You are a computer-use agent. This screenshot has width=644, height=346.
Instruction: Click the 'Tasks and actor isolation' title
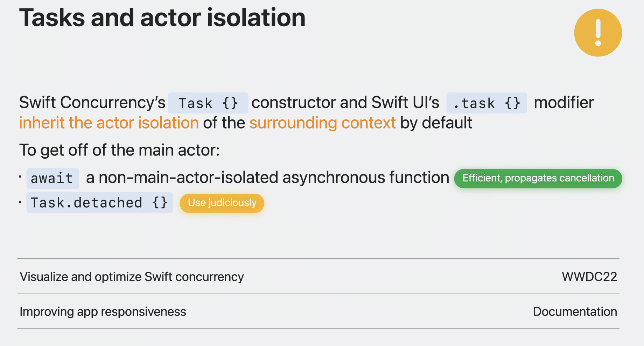(x=162, y=18)
